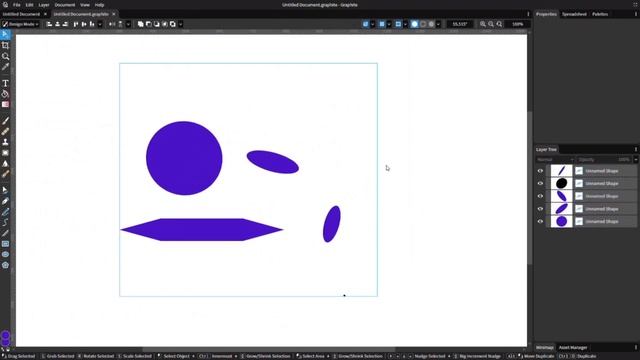Select the Clone stamp tool
The height and width of the screenshot is (360, 640).
(5, 142)
